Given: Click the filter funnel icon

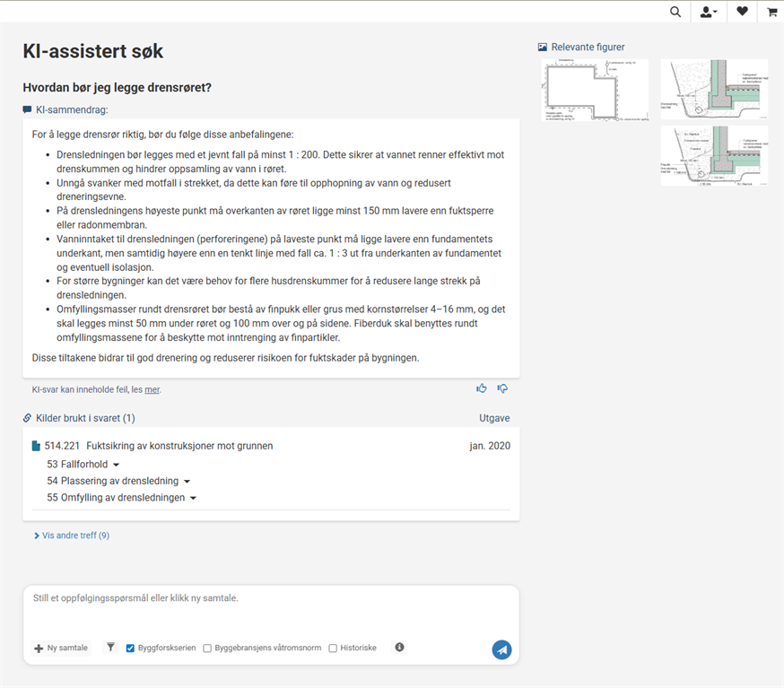Looking at the screenshot, I should (x=110, y=647).
